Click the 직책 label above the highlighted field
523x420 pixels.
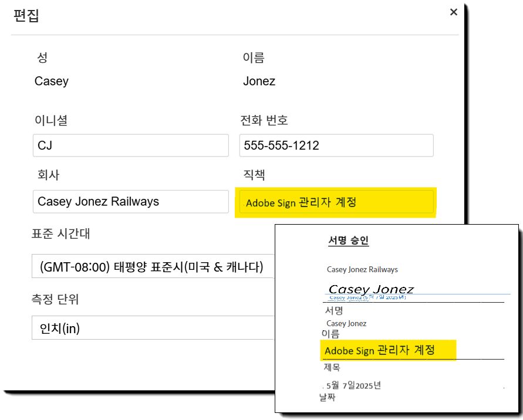click(x=254, y=175)
